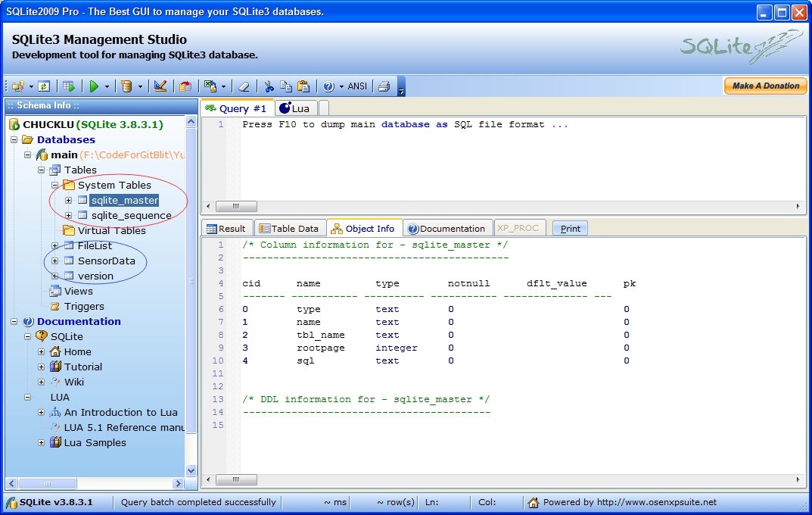
Task: Click the stacked databases backup icon
Action: (185, 86)
